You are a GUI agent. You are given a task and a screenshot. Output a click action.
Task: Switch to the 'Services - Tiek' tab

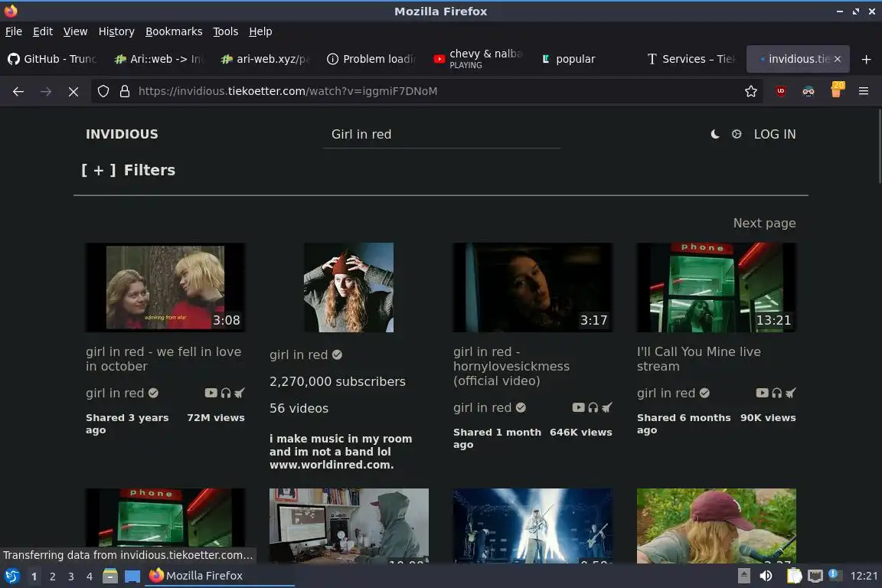(691, 59)
